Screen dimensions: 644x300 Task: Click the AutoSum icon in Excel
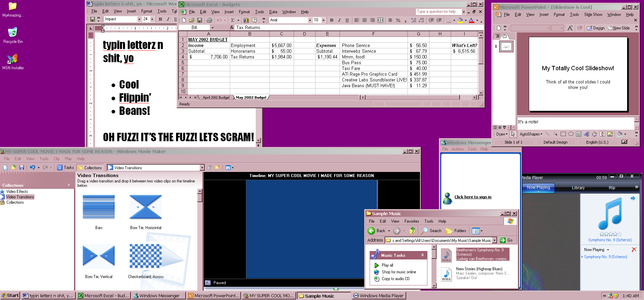(x=232, y=20)
